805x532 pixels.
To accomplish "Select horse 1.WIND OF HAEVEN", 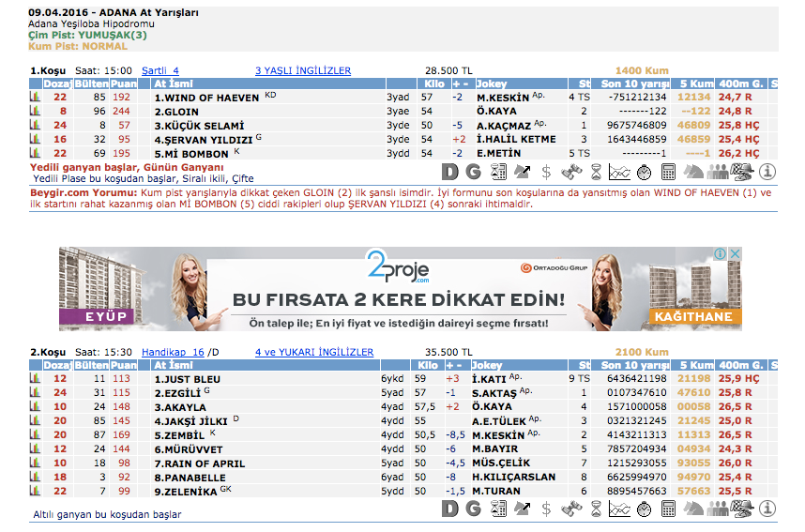I will click(206, 98).
